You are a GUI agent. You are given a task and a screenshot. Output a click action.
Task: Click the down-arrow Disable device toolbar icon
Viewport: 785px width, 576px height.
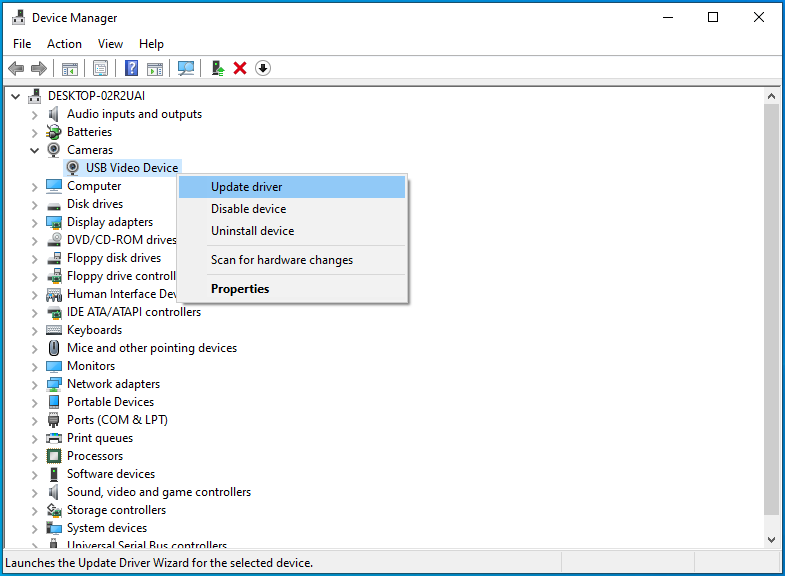[263, 68]
